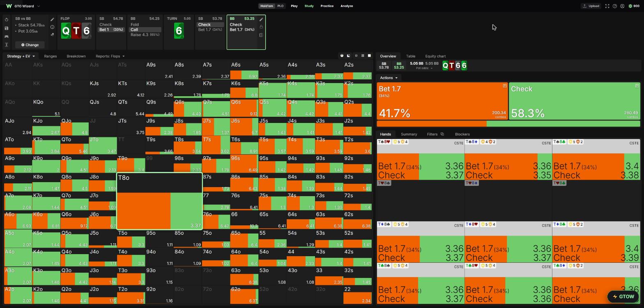Click the game controller practice icon
This screenshot has height=308, width=644.
pyautogui.click(x=7, y=36)
